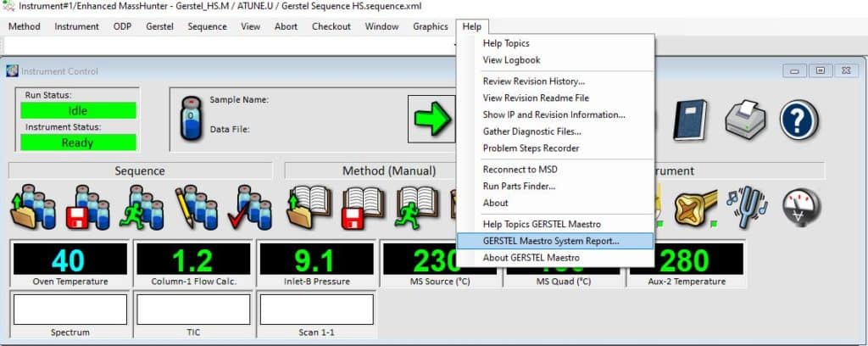Click the MS Source (°C) label
This screenshot has width=868, height=346.
(440, 282)
